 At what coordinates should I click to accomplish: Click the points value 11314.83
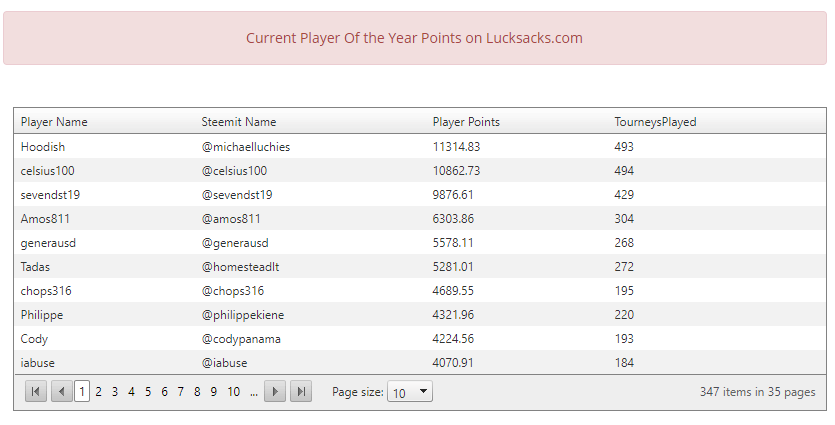point(456,146)
